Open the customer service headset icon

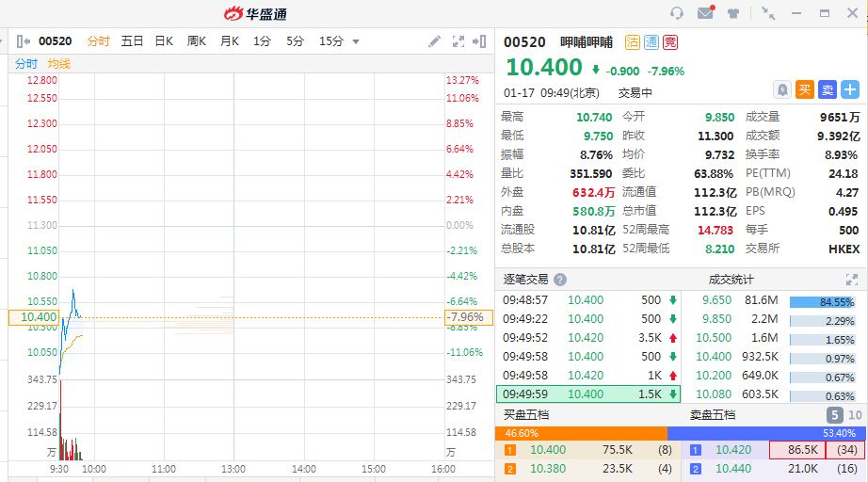click(x=677, y=13)
